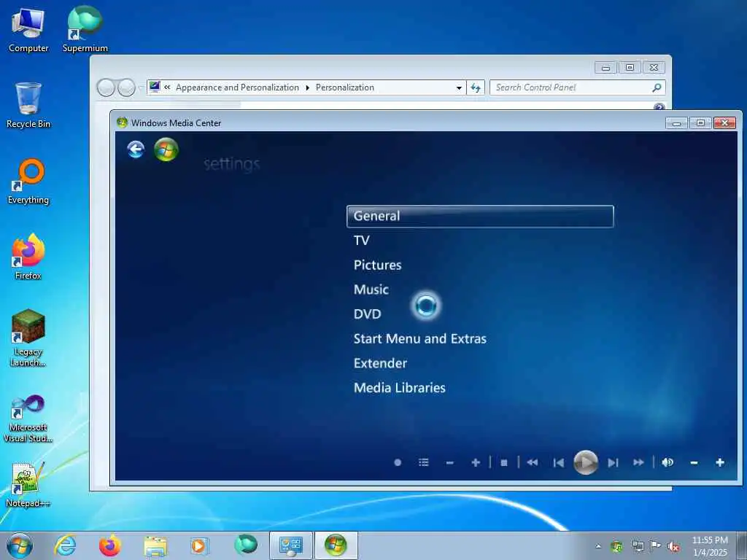Open the Windows Start menu
747x560 pixels.
20,545
